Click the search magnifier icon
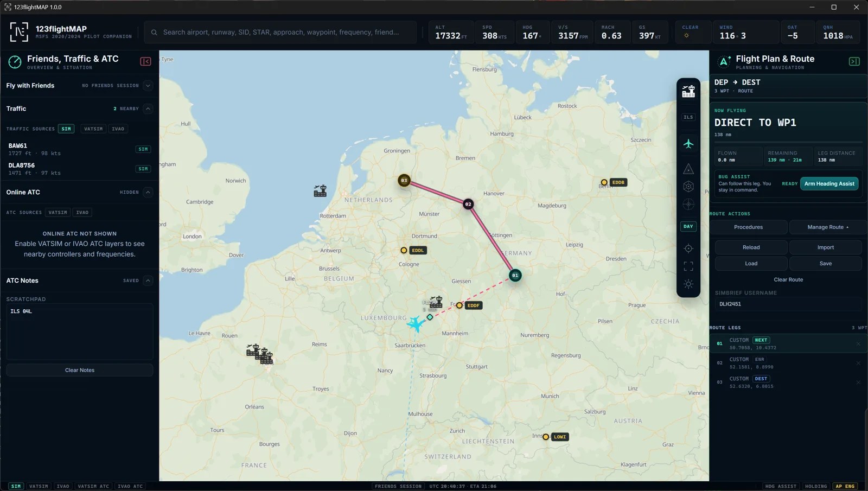The image size is (868, 491). point(154,33)
